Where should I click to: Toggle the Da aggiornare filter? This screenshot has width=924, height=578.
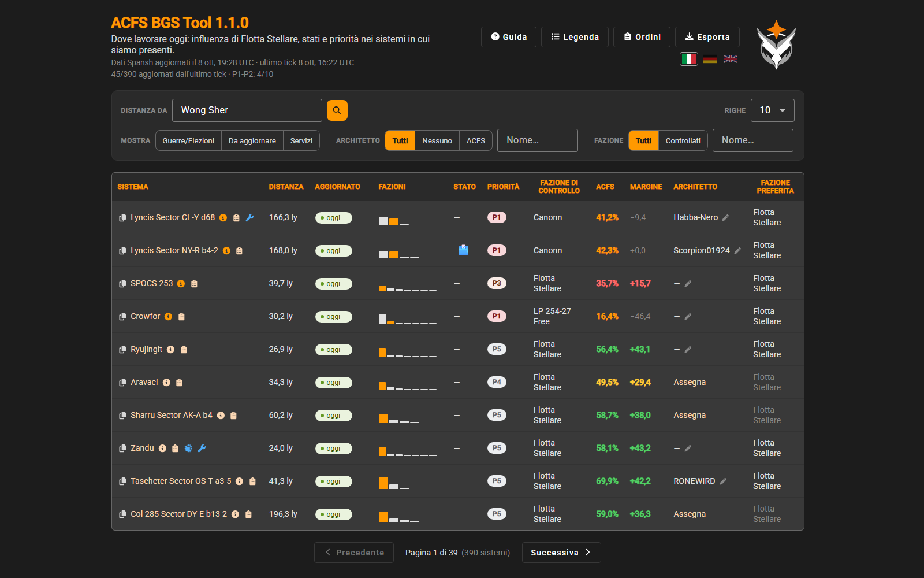pos(252,140)
